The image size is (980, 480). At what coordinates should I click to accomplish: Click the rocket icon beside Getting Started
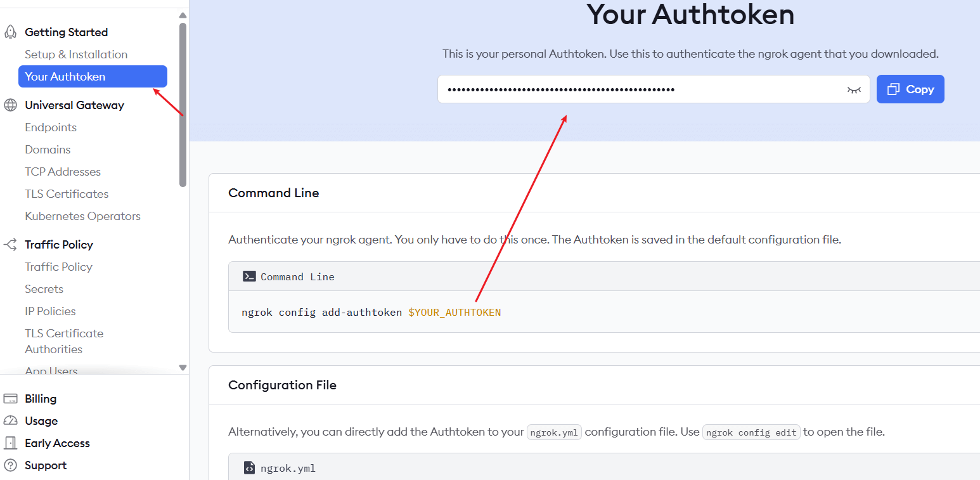point(10,32)
